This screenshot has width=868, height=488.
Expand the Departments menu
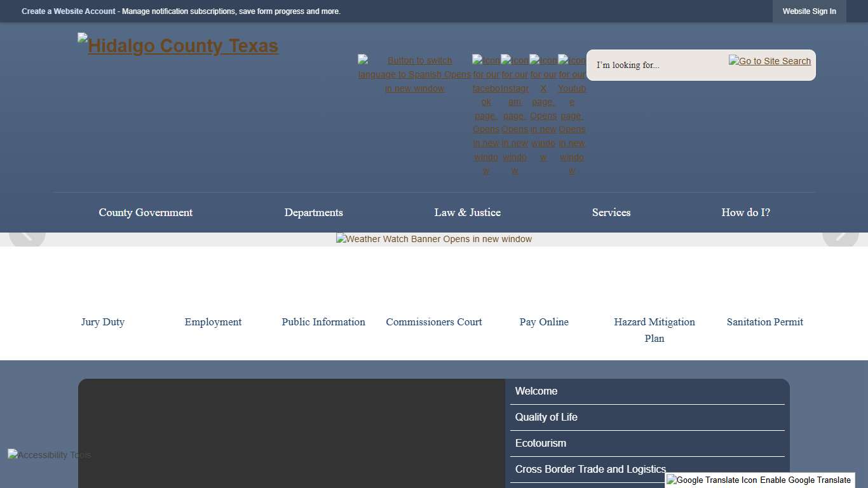tap(314, 213)
